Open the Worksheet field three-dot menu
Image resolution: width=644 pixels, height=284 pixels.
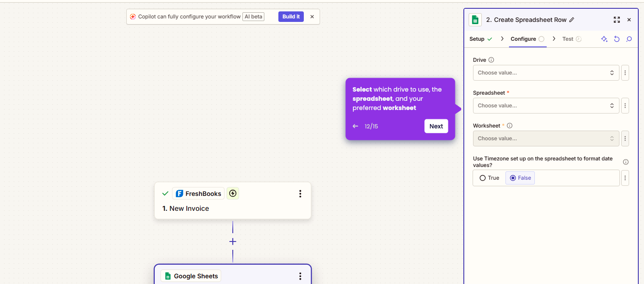click(625, 138)
